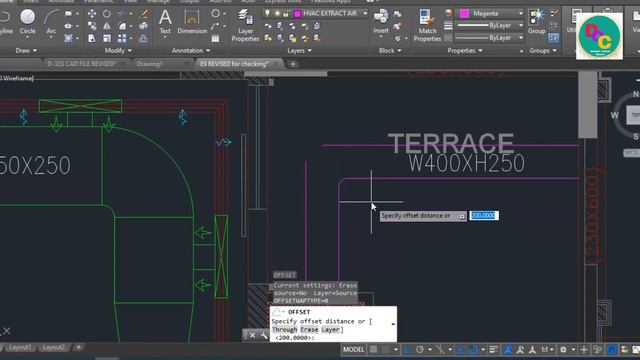Screen dimensions: 640x360
Task: Activate the Stretch tool in Modify panel
Action: tap(92, 38)
